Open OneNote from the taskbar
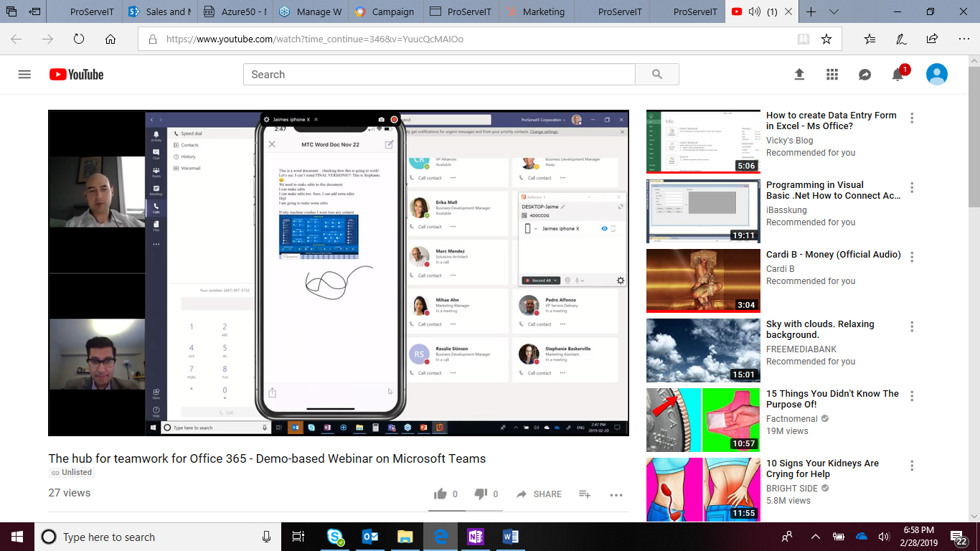 tap(475, 537)
